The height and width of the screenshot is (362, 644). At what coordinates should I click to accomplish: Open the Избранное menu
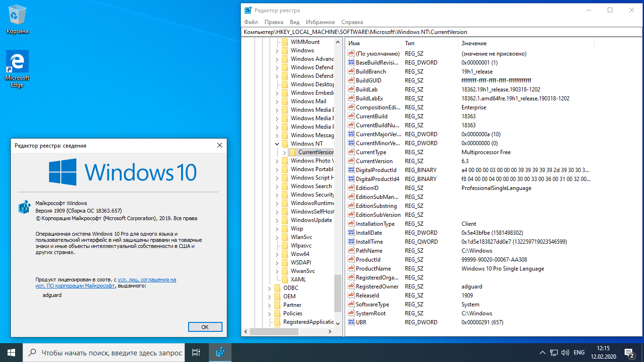point(320,22)
